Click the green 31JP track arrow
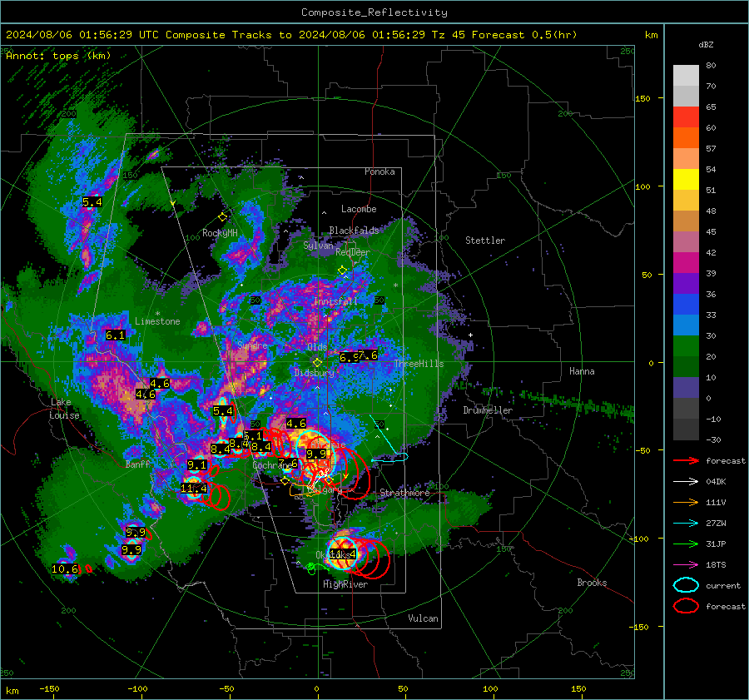 [686, 544]
